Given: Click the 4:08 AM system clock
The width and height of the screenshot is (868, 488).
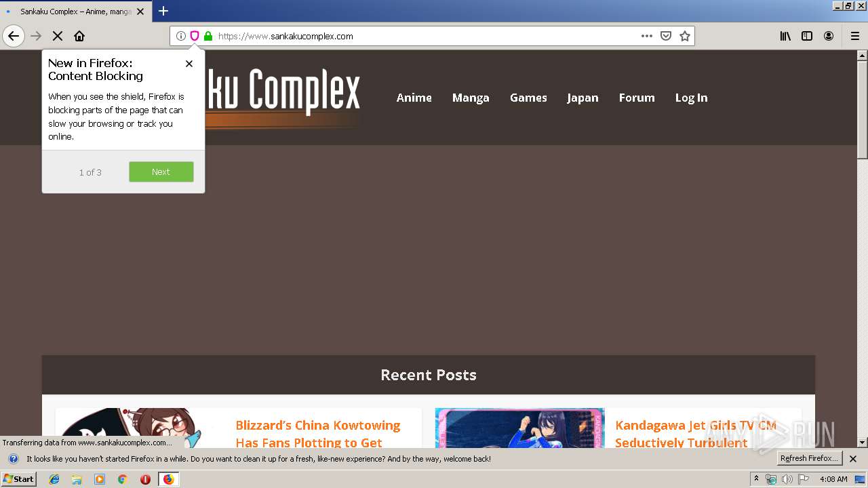Looking at the screenshot, I should pos(833,479).
